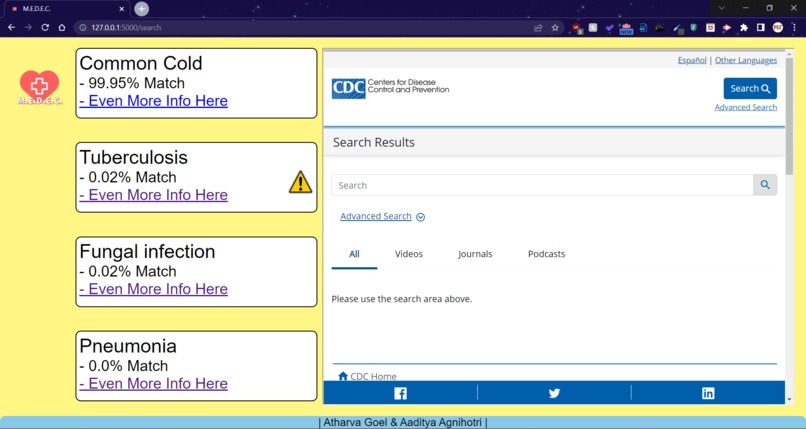
Task: Click the red shield extension with badge
Action: point(577,28)
